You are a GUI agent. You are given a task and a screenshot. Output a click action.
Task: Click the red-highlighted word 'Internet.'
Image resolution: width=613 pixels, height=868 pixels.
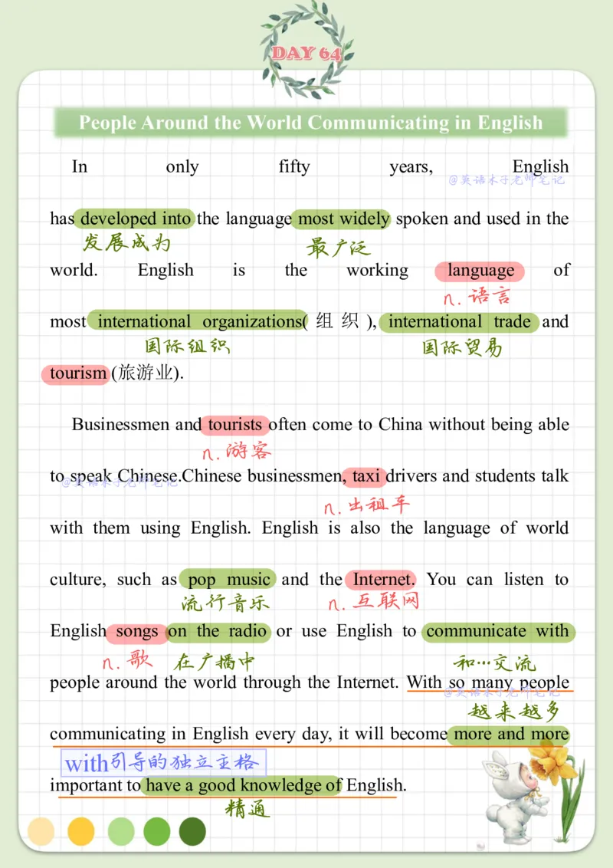pos(381,580)
